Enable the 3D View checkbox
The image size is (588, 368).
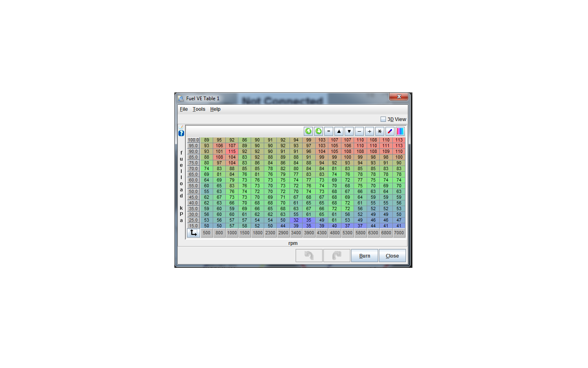click(x=383, y=119)
